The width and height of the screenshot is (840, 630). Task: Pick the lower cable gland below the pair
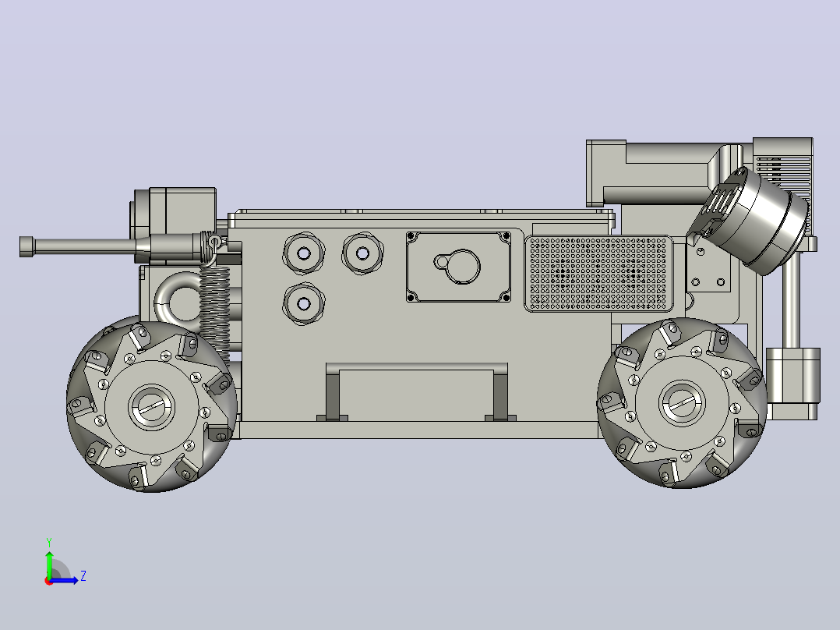pyautogui.click(x=304, y=304)
